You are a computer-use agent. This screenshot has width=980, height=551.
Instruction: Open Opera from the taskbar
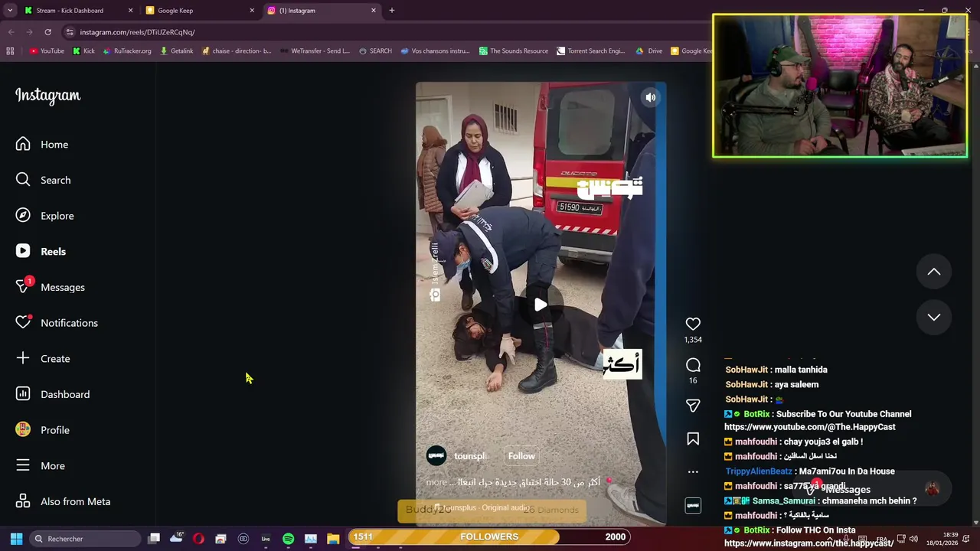(198, 539)
